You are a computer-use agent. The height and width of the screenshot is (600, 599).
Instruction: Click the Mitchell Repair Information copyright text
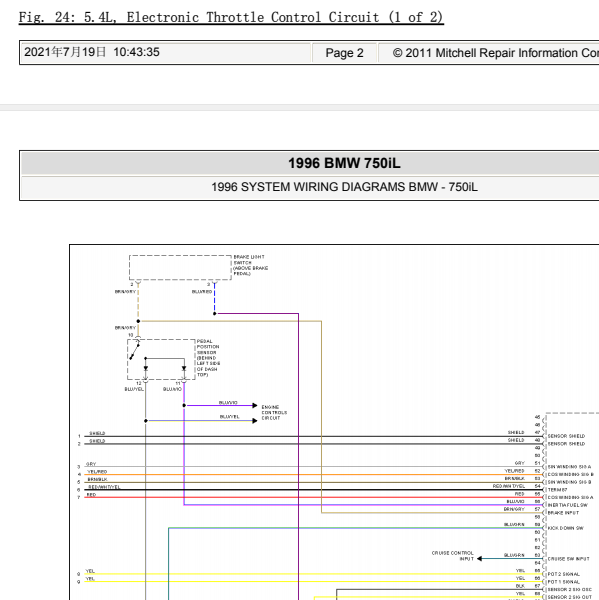[496, 53]
